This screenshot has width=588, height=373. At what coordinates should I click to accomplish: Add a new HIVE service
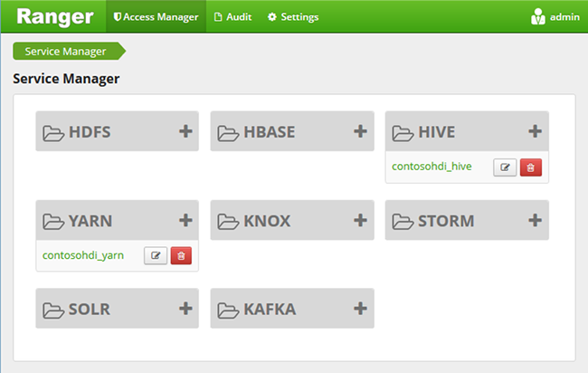(x=536, y=131)
